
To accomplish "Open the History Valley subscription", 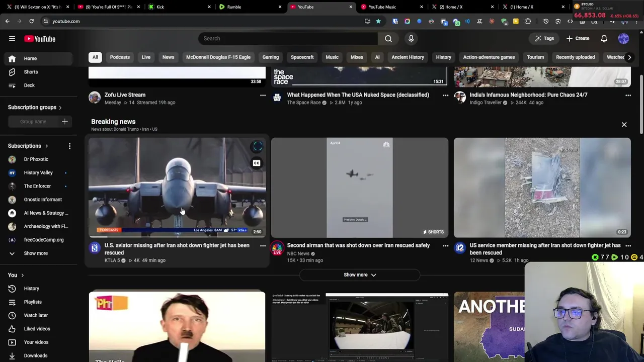I will click(38, 173).
